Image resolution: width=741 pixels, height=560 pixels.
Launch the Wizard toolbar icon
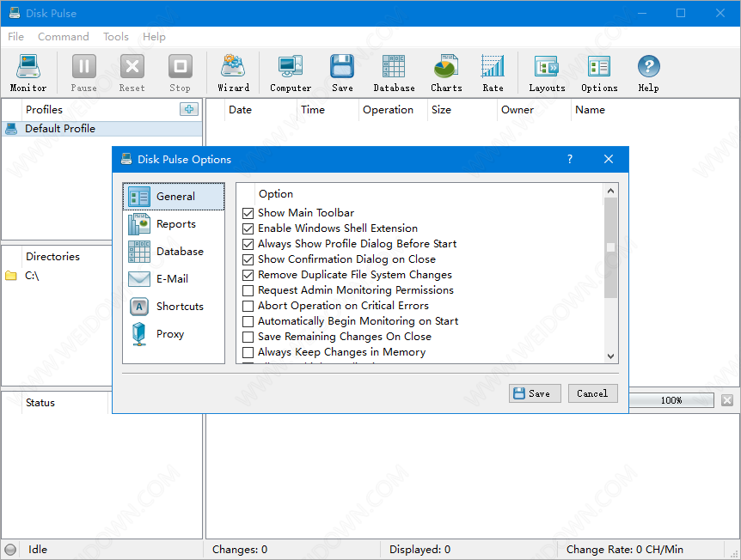click(x=233, y=73)
